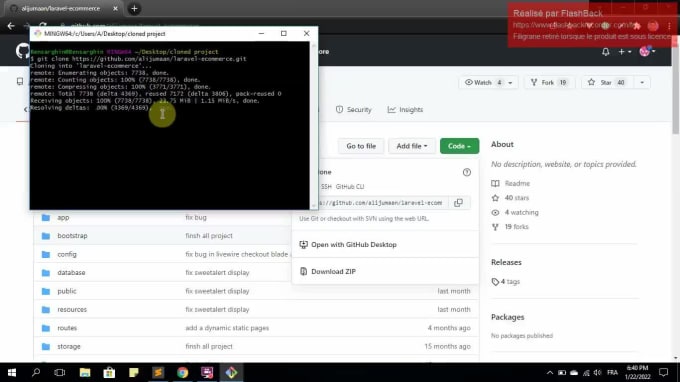Watch the repository
Viewport: 680px width, 382px height.
[x=482, y=82]
